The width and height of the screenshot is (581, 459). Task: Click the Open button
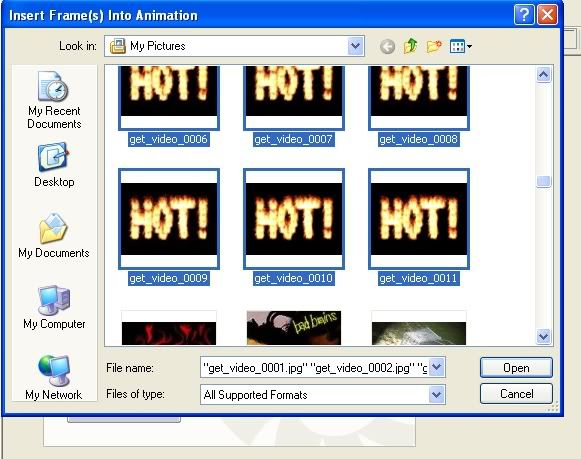516,368
